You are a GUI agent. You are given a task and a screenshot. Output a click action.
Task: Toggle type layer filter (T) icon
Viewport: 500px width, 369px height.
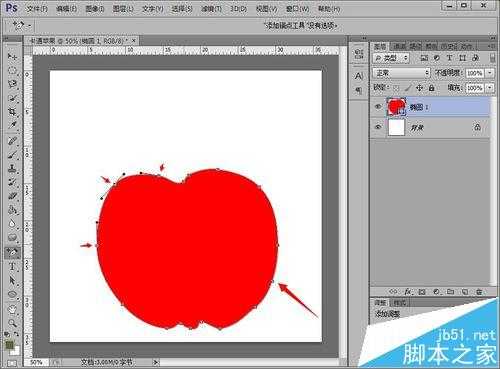click(x=449, y=58)
